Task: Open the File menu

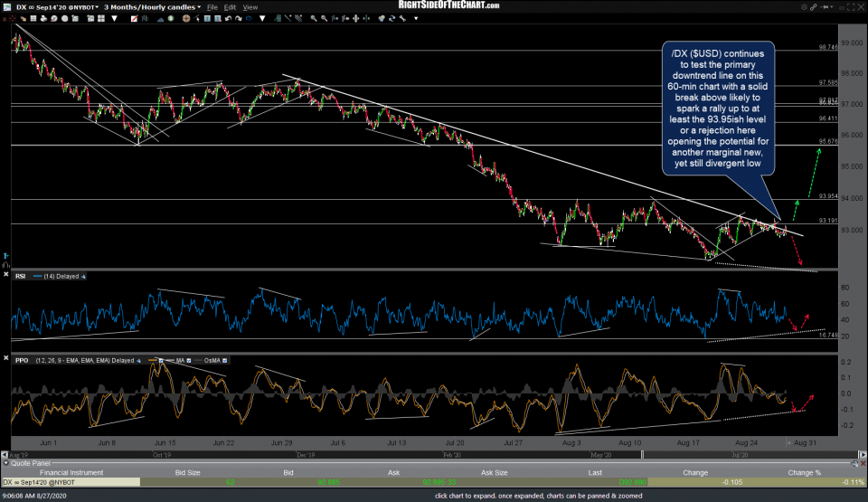Action: coord(213,6)
